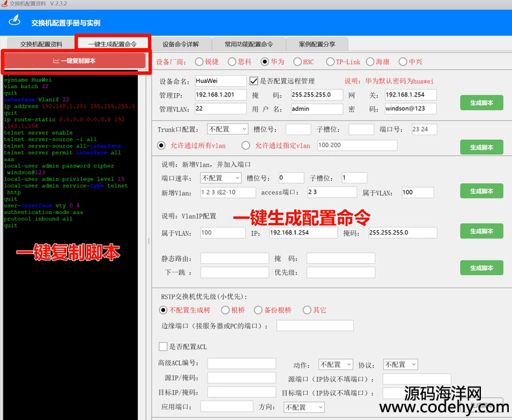Click the Vlan IP field with 192.168.1.254
512x420 pixels.
[303, 233]
